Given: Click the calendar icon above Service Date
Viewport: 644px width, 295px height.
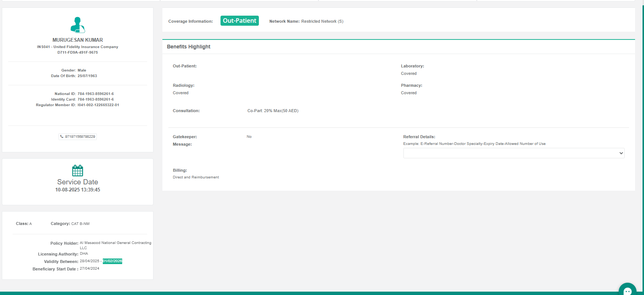Looking at the screenshot, I should coord(77,171).
